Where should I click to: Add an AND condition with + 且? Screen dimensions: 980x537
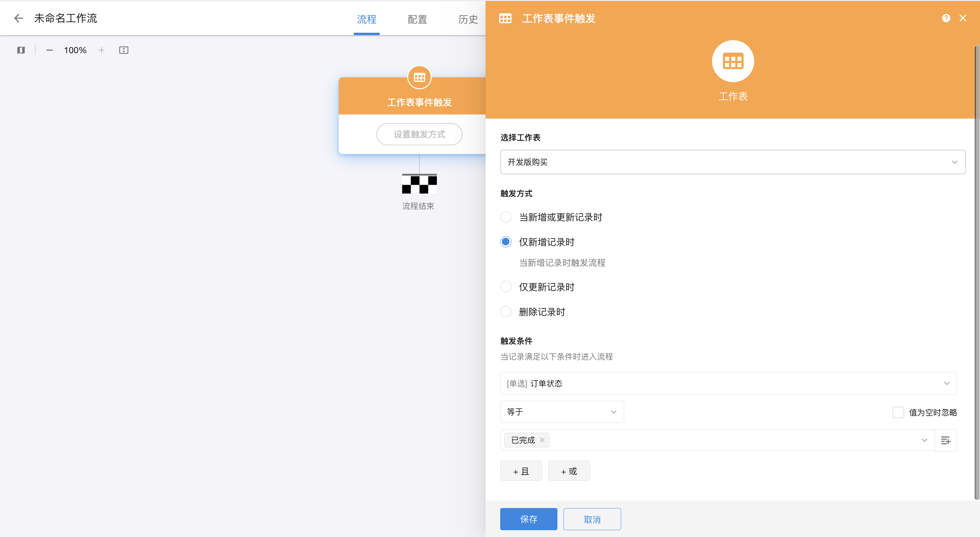521,471
